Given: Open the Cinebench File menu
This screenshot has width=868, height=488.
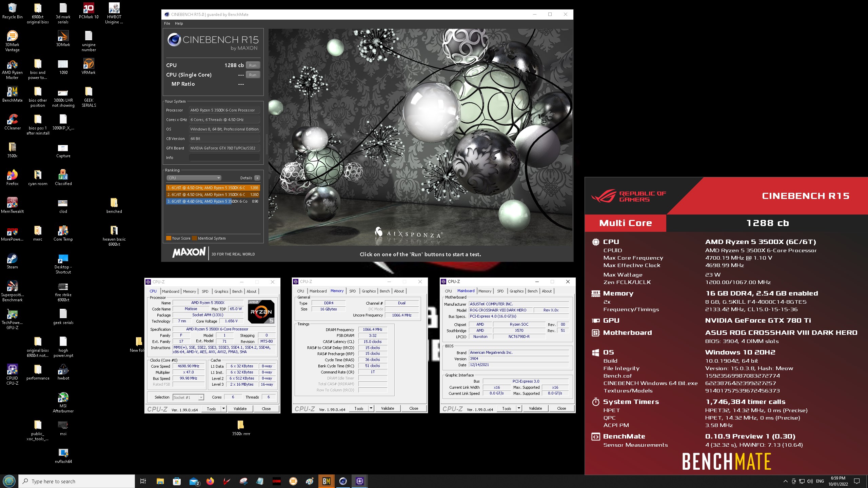Looking at the screenshot, I should coord(167,23).
